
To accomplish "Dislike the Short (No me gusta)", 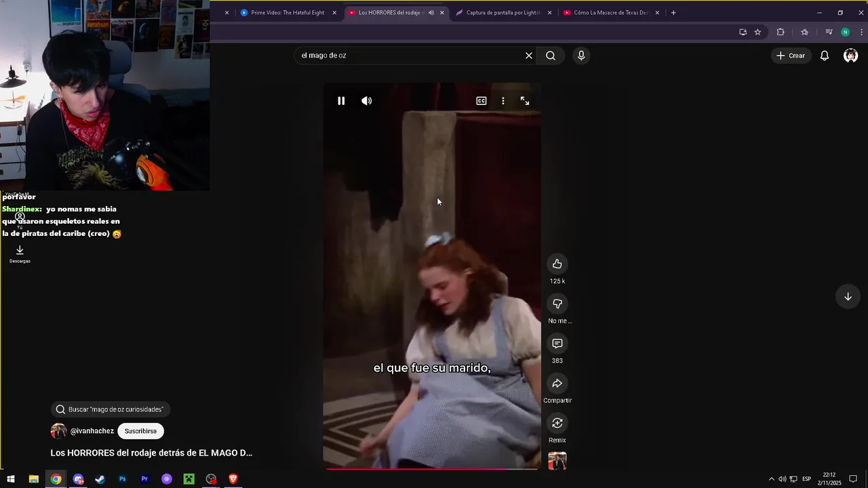I will pos(557,304).
